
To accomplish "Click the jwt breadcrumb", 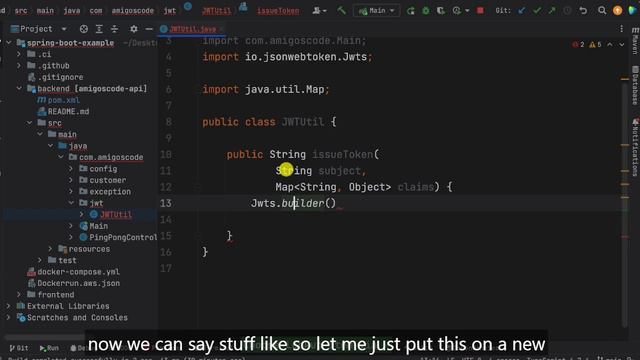I will pos(169,11).
